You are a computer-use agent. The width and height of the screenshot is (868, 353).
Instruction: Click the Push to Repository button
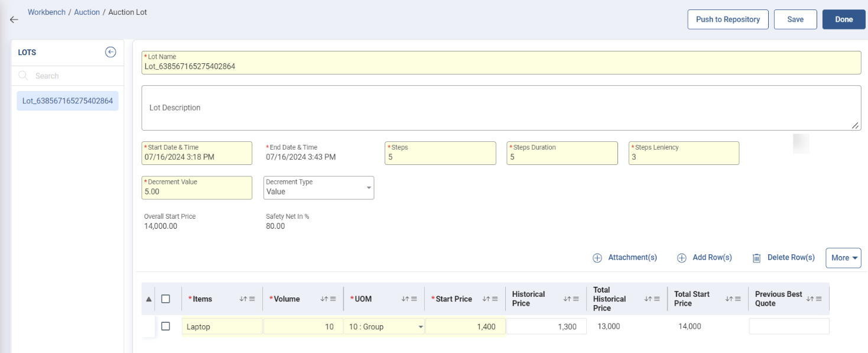(x=727, y=20)
